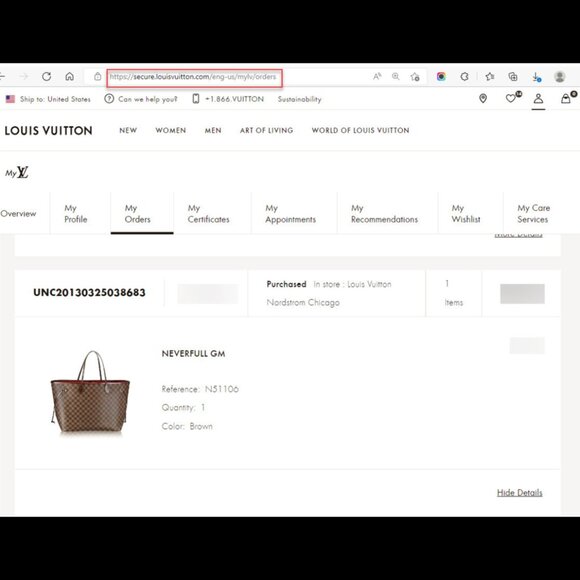Add page to favorites star icon
Viewport: 580px width, 580px height.
(415, 77)
